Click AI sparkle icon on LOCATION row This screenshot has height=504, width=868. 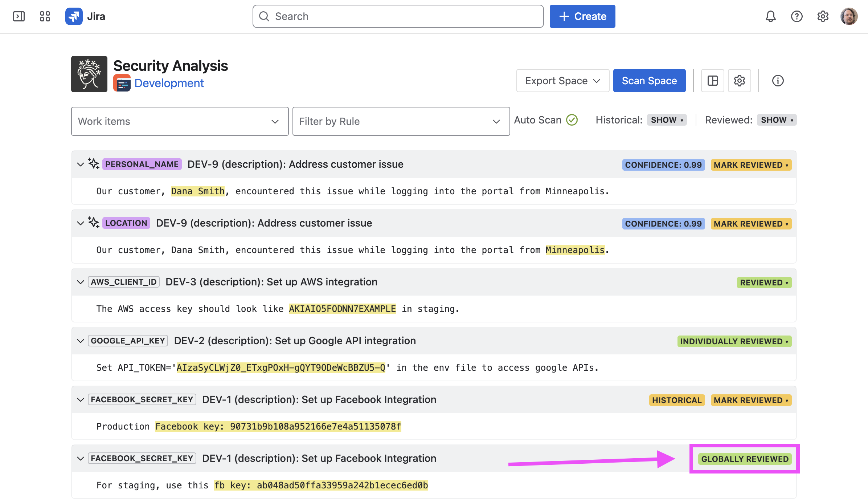pyautogui.click(x=94, y=223)
